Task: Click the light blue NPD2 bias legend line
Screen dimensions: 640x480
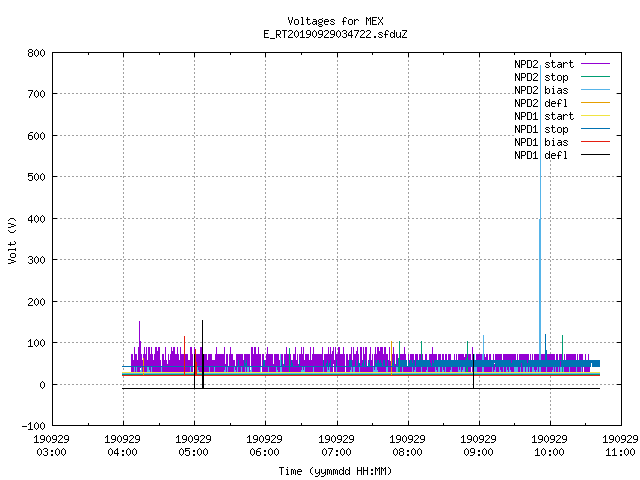Action: click(x=595, y=90)
